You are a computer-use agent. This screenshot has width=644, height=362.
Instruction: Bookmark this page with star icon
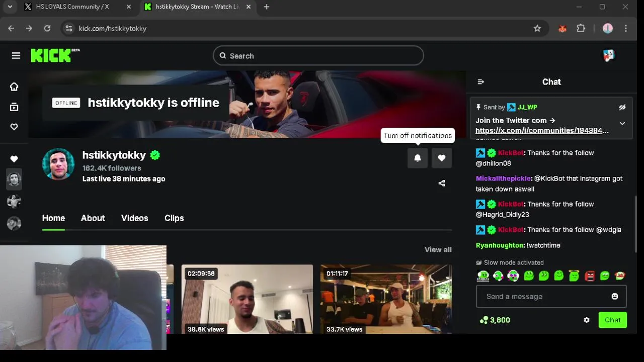point(537,29)
